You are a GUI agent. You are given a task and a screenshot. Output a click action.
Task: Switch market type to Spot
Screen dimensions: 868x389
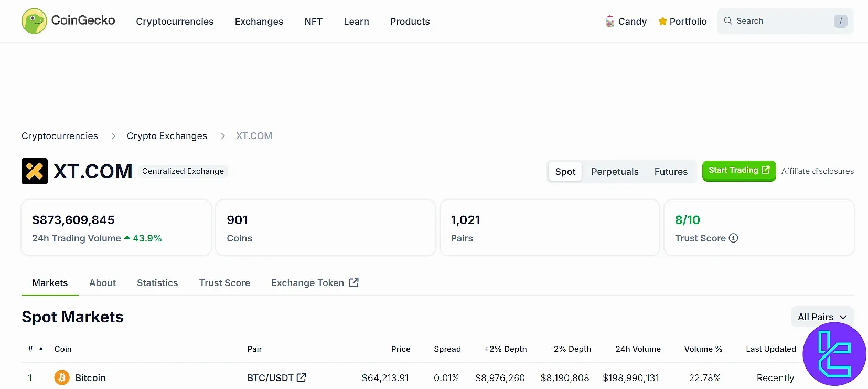565,172
